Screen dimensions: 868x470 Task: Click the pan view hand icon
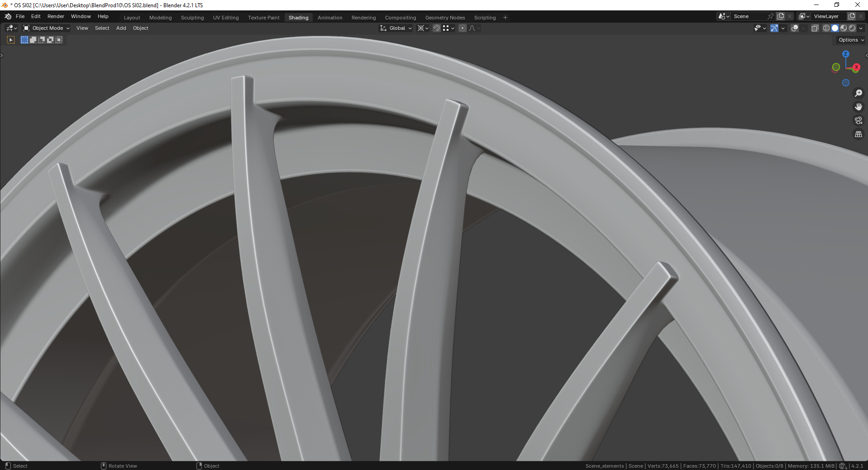coord(858,107)
